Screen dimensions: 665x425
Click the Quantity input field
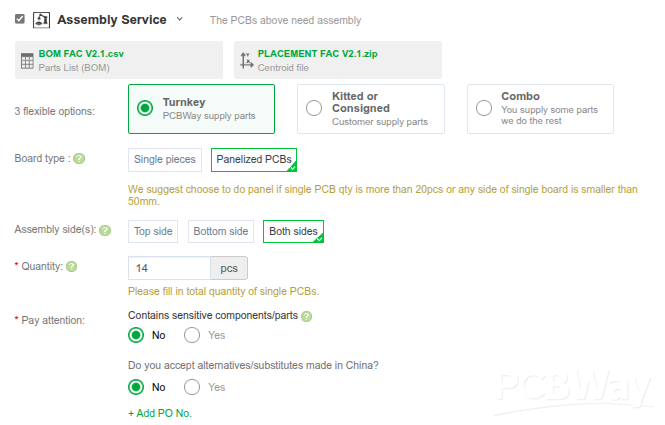click(x=169, y=268)
